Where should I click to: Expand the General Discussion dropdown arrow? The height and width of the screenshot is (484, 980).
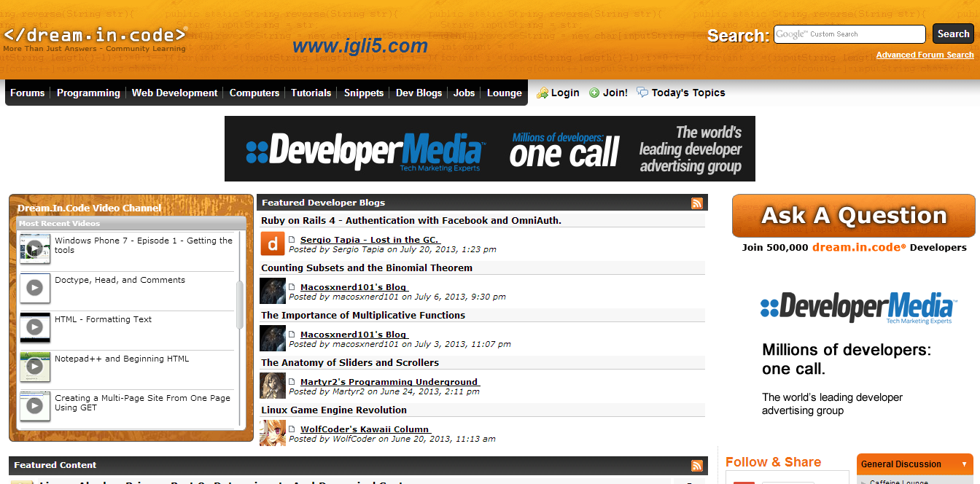click(x=965, y=464)
